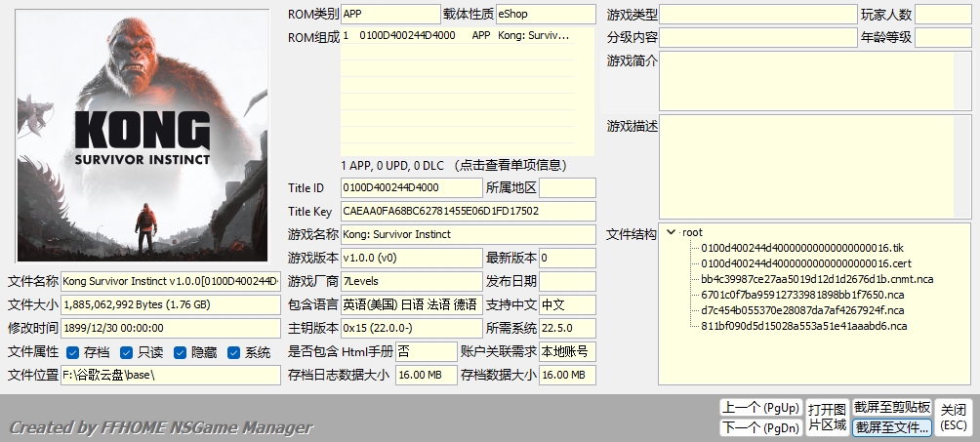Click the 游戏厂商 field showing 7Levels
Screen dimensions: 980x442
click(412, 281)
